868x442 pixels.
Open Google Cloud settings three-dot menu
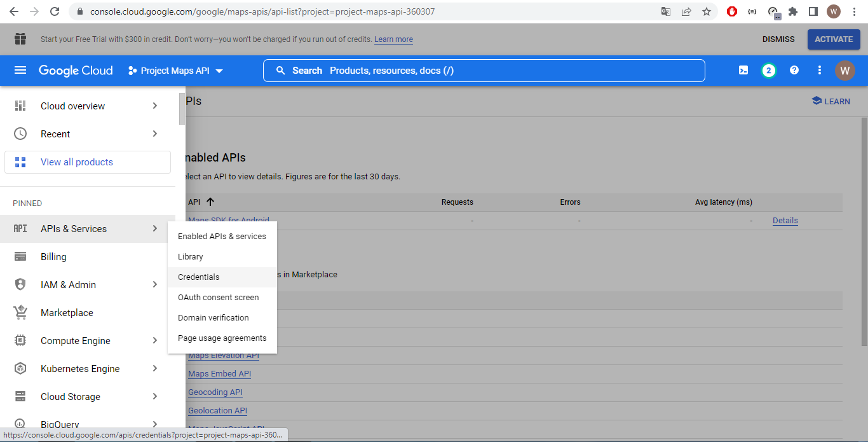[820, 71]
